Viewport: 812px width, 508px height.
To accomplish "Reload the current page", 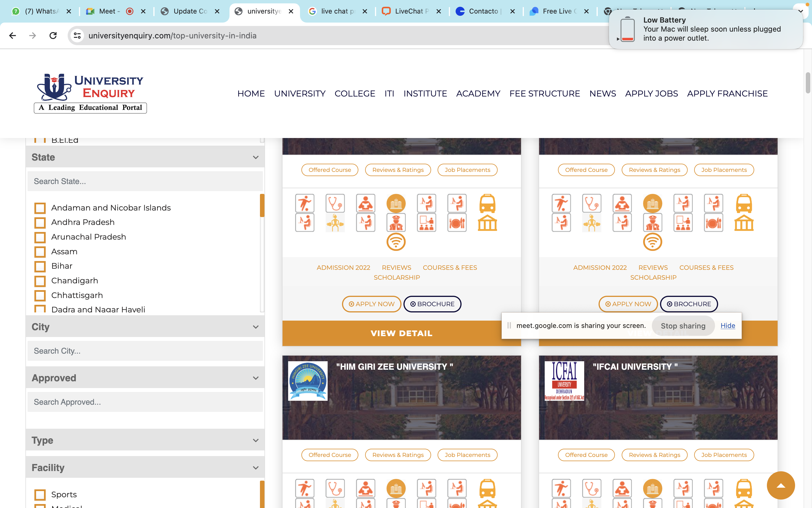I will [x=53, y=36].
